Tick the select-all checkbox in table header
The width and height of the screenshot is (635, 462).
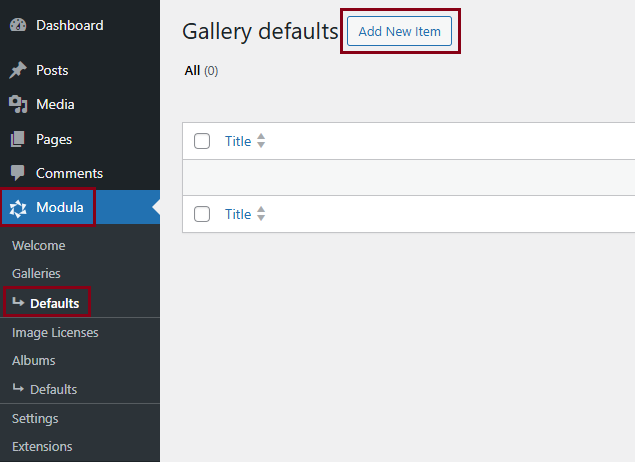tap(202, 141)
